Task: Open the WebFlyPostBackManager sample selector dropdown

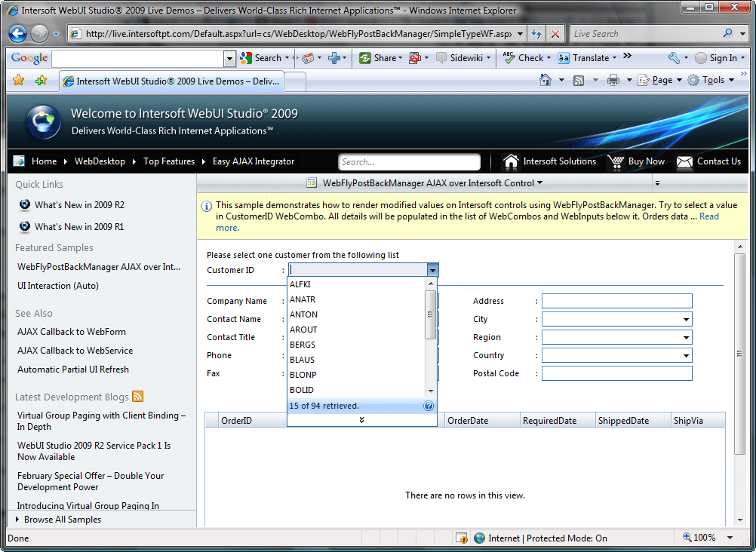Action: (x=540, y=182)
